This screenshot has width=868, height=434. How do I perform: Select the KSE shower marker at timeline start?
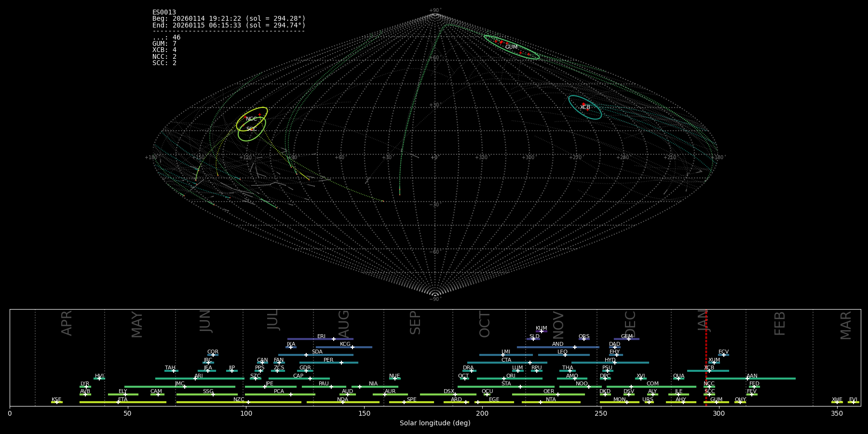(56, 402)
